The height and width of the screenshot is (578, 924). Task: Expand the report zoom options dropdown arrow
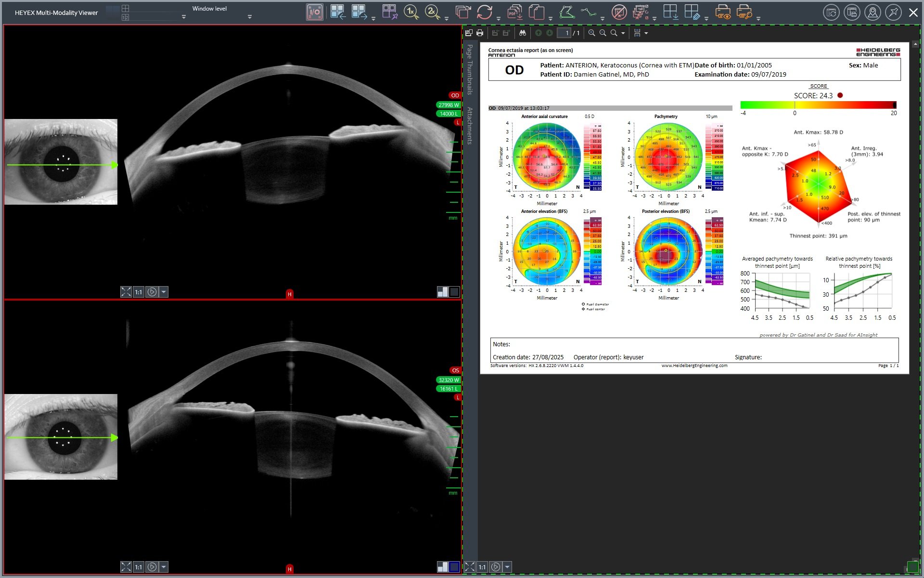623,33
